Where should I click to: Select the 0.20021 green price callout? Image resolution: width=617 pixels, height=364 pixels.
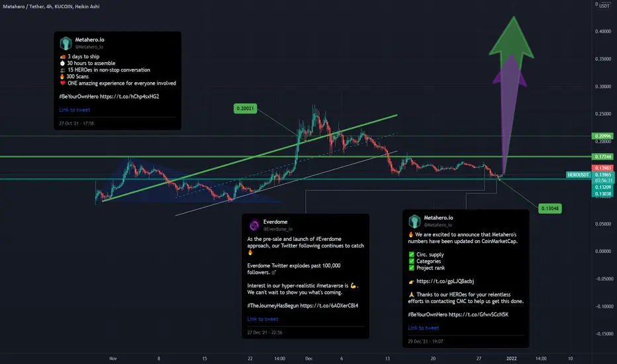245,109
